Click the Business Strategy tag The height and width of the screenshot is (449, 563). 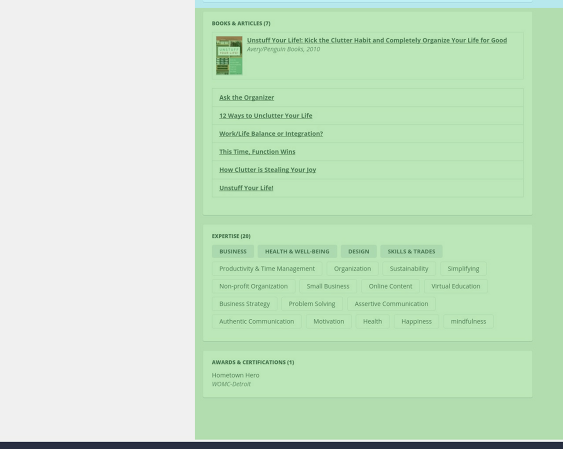(245, 304)
